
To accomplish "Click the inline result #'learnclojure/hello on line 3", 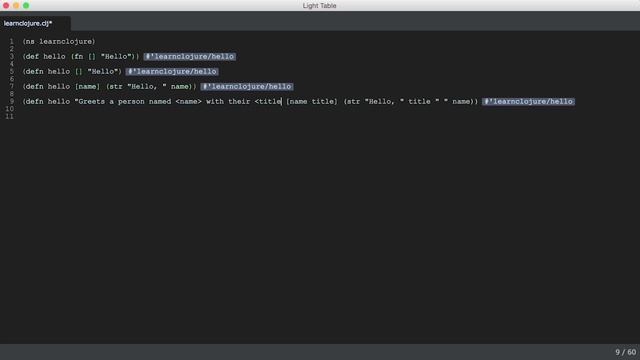I will 189,56.
